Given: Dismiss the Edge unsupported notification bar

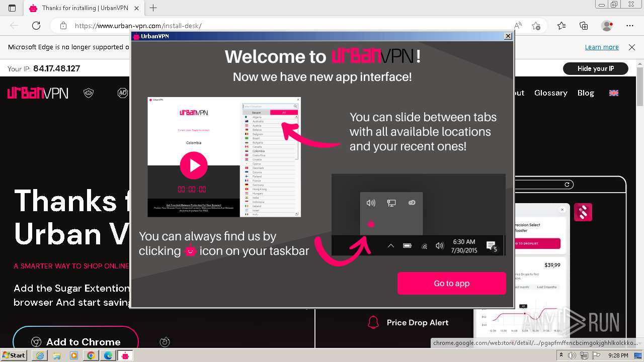Looking at the screenshot, I should [x=632, y=47].
